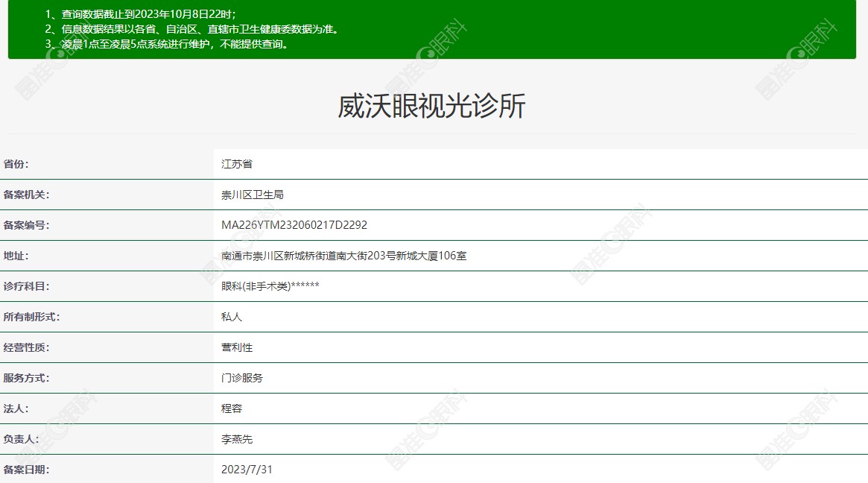Image resolution: width=868 pixels, height=483 pixels.
Task: Click the clinic title 威沃眼视光诊所
Action: pos(432,106)
